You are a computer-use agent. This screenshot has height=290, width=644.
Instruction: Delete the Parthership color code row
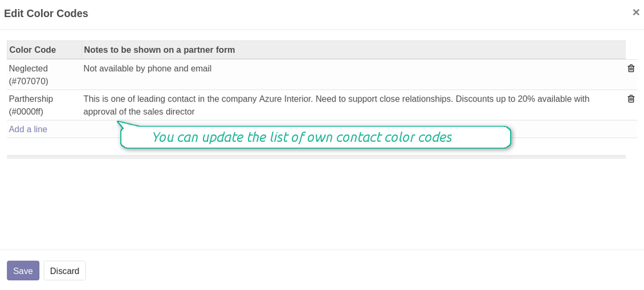coord(631,99)
